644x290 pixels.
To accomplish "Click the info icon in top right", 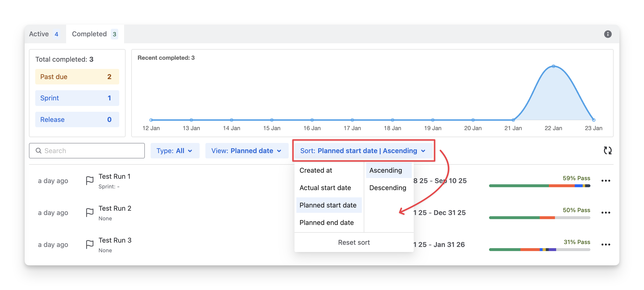I will point(608,34).
